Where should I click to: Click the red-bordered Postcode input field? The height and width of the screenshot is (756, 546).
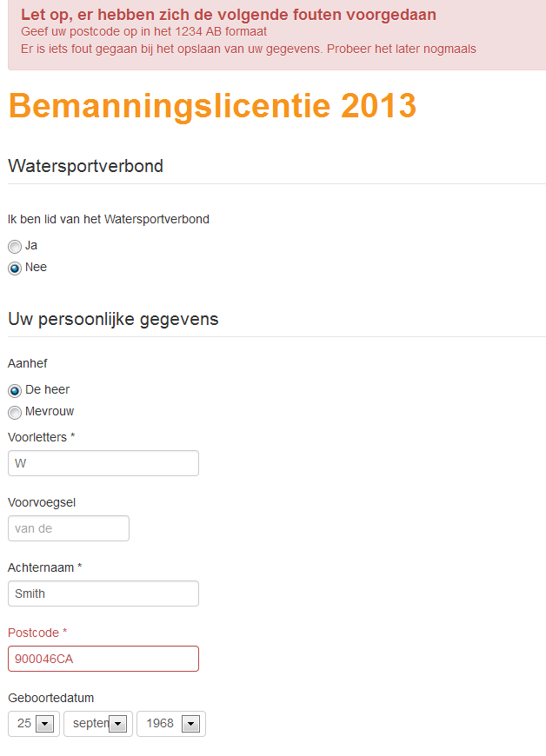pyautogui.click(x=103, y=659)
